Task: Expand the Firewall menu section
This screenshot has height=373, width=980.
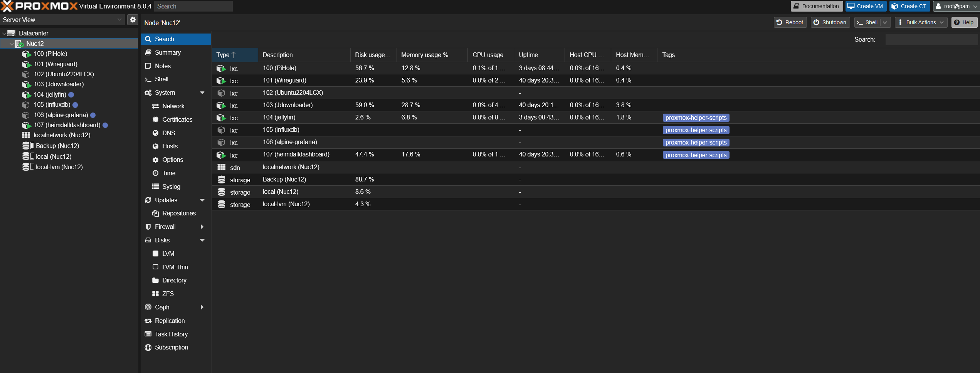Action: (x=202, y=227)
